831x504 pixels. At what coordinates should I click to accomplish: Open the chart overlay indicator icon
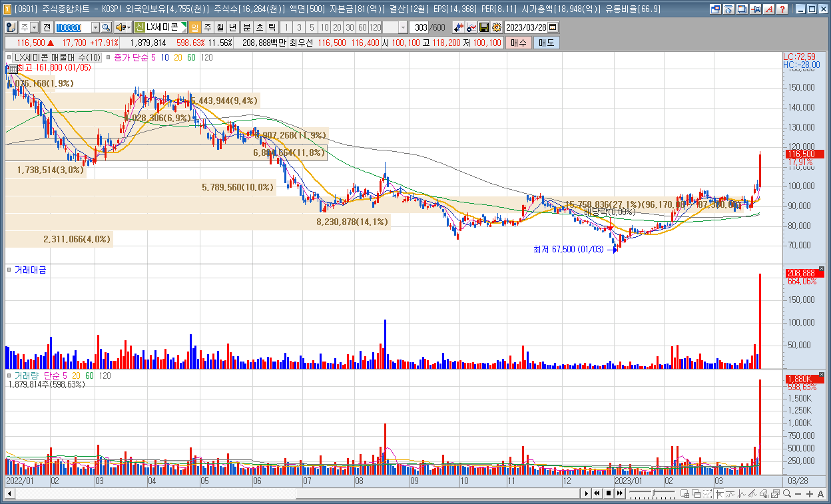[x=471, y=27]
